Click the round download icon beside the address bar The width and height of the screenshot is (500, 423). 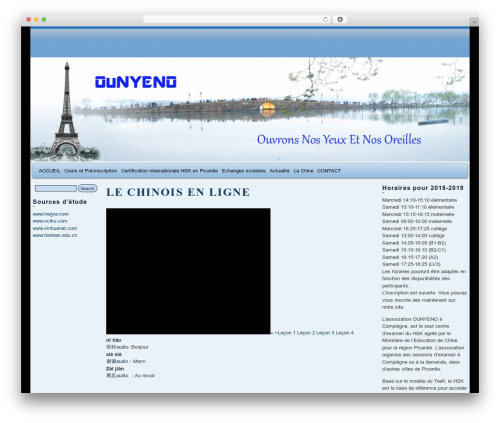(340, 19)
